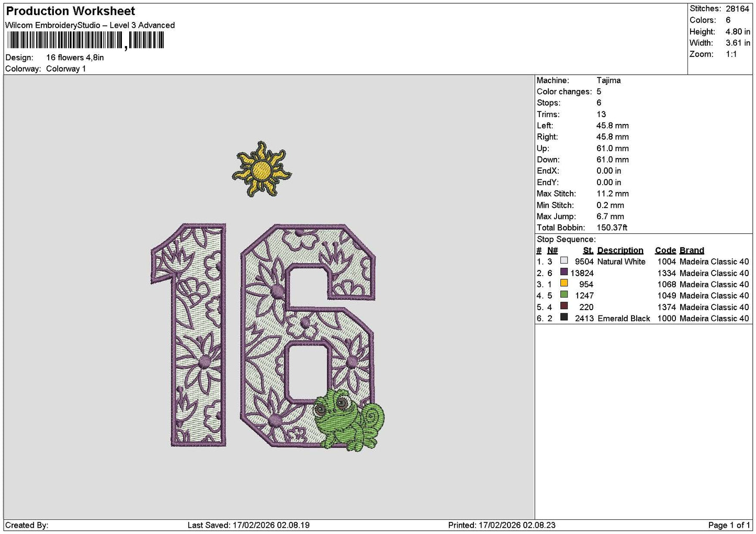Click the Natural White color swatch
The height and width of the screenshot is (534, 756).
coord(564,260)
